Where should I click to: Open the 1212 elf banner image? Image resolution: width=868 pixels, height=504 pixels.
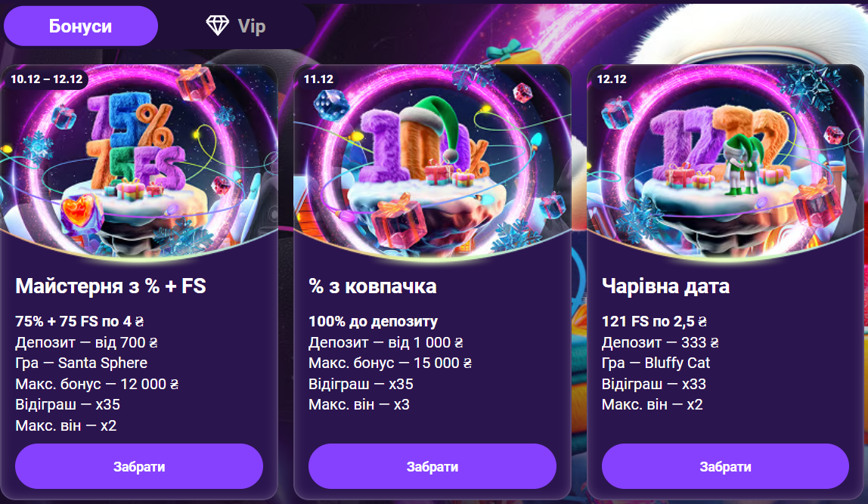(725, 162)
